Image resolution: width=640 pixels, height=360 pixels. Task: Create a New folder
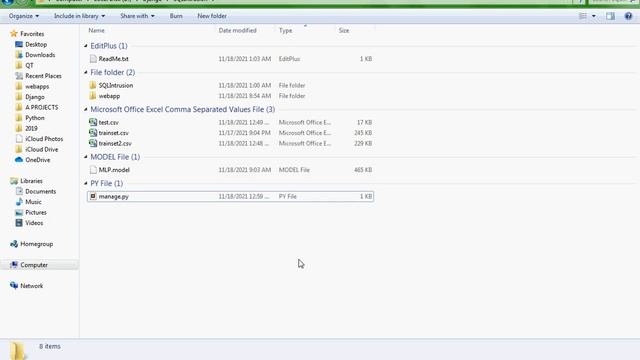pyautogui.click(x=212, y=16)
